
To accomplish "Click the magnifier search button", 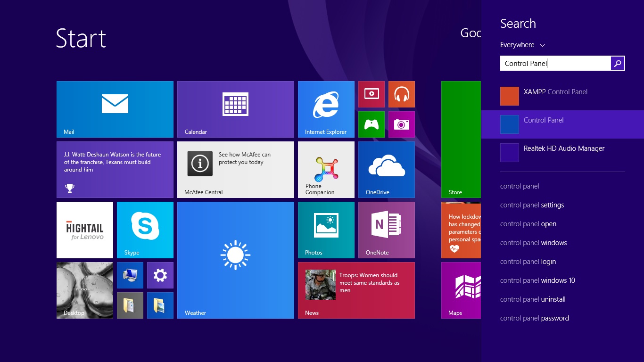I will coord(618,63).
